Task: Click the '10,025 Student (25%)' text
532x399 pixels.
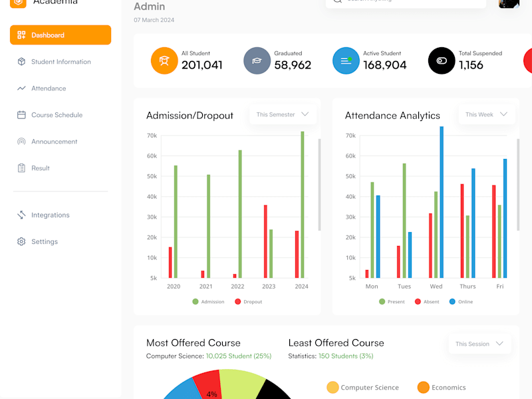Action: (239, 356)
